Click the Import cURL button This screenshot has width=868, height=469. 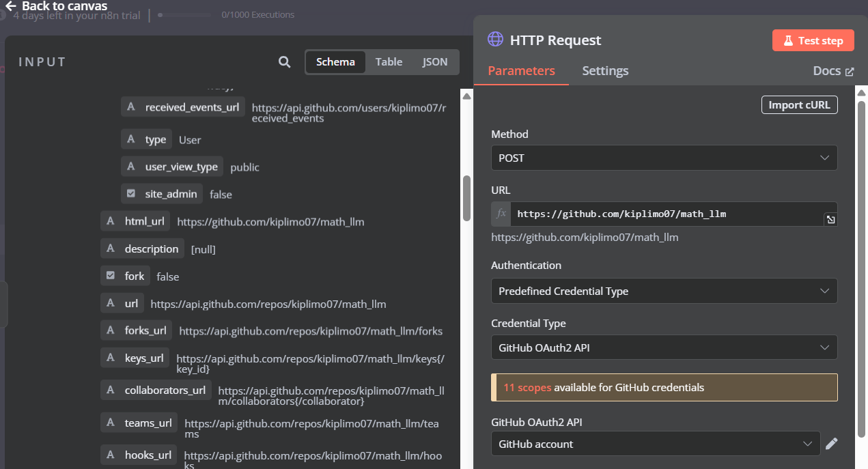tap(799, 104)
